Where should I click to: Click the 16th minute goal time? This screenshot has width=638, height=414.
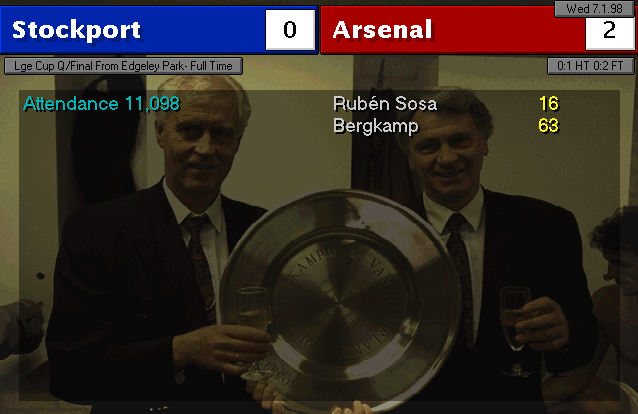coord(548,104)
